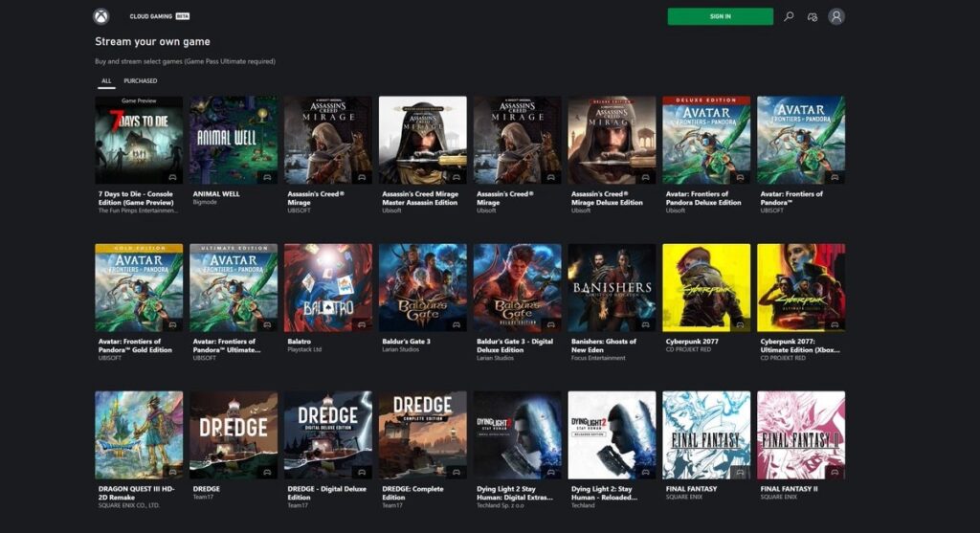Viewport: 980px width, 533px height.
Task: Click controller icon on Baldur's Gate 3 Deluxe tile
Action: coord(550,325)
